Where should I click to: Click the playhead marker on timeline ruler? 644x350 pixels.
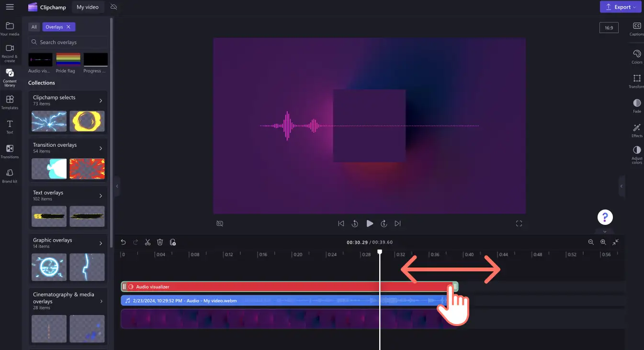tap(380, 252)
